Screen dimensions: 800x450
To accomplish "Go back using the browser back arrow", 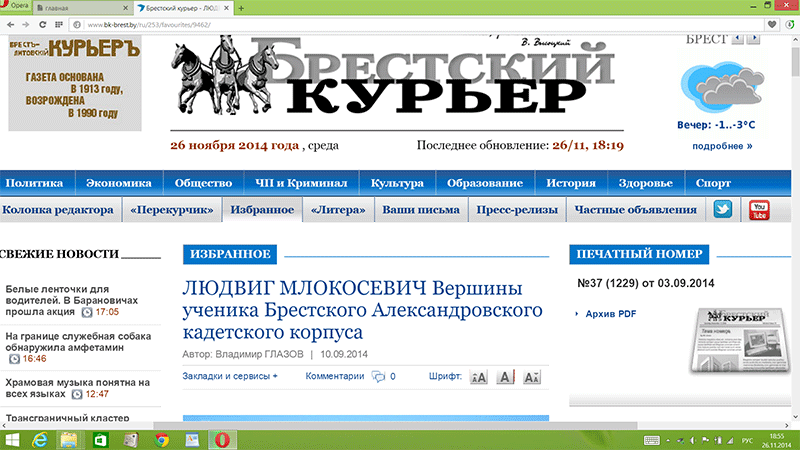I will tap(10, 24).
